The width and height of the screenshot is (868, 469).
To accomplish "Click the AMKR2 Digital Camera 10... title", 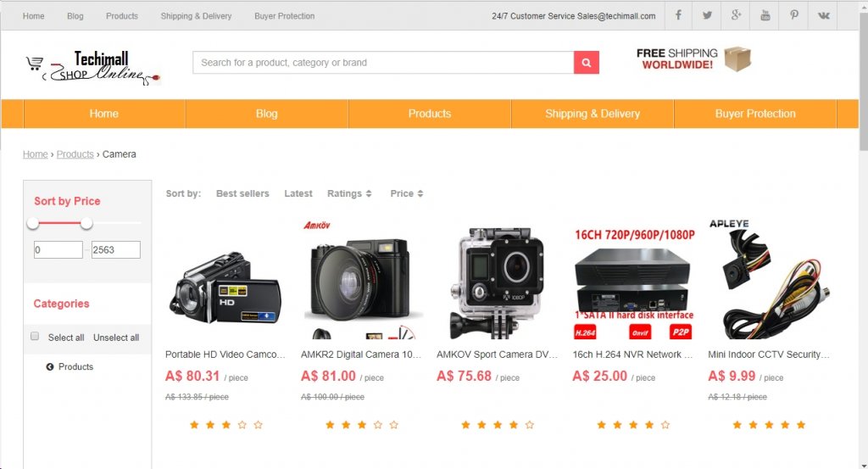I will (x=361, y=355).
